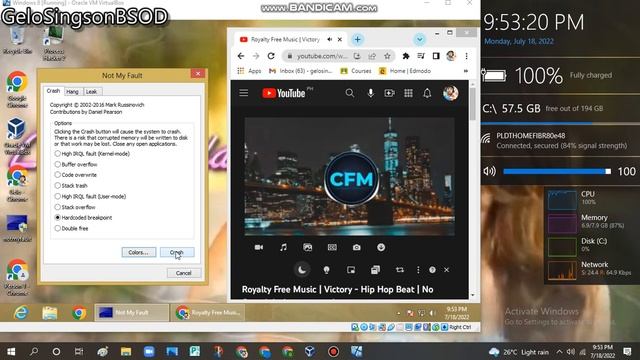Viewport: 640px width, 360px height.
Task: Click the stacked windows icon under the video
Action: click(375, 270)
